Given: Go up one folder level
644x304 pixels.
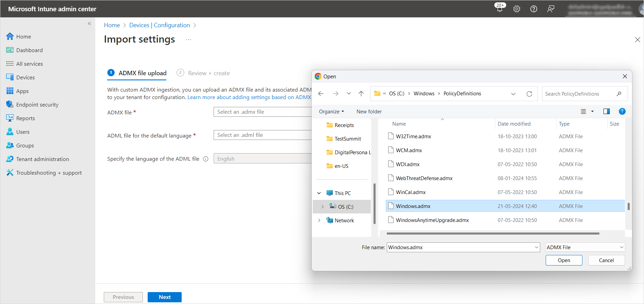Looking at the screenshot, I should (x=361, y=94).
